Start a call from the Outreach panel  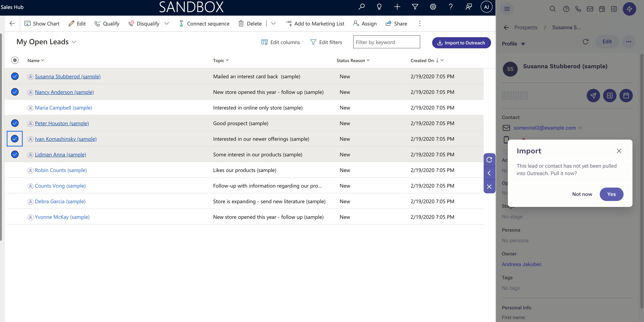[578, 9]
